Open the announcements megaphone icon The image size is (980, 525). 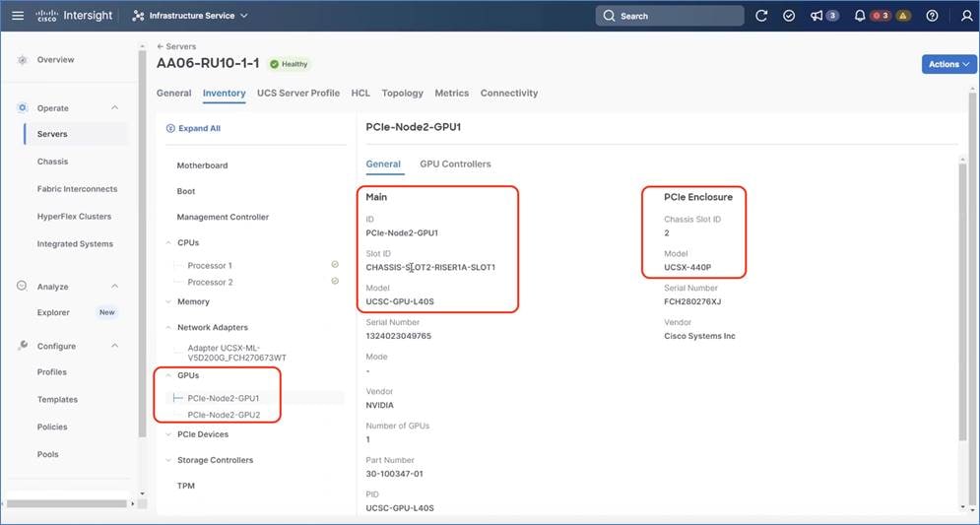click(817, 16)
